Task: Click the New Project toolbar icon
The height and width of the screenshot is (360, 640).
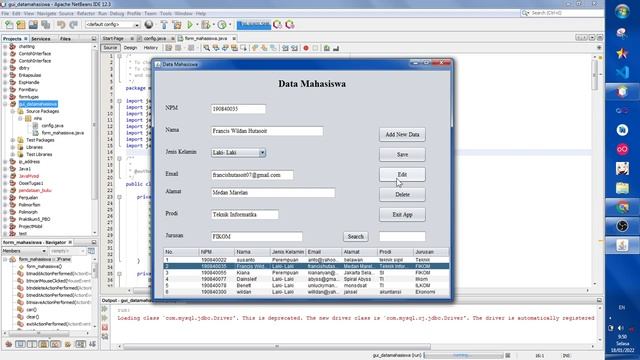Action: 21,25
